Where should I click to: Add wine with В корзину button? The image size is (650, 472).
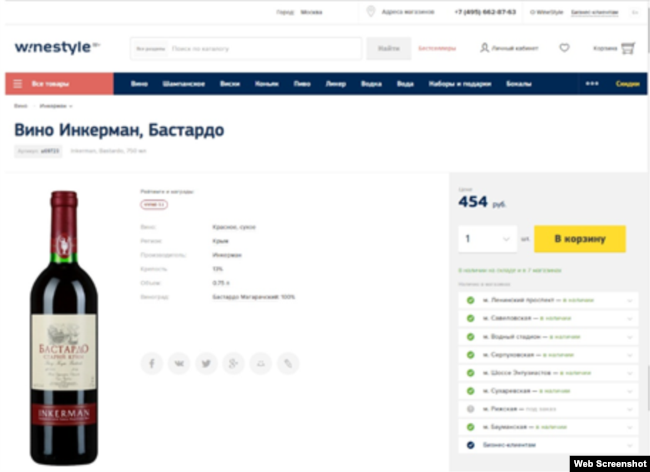tap(580, 239)
